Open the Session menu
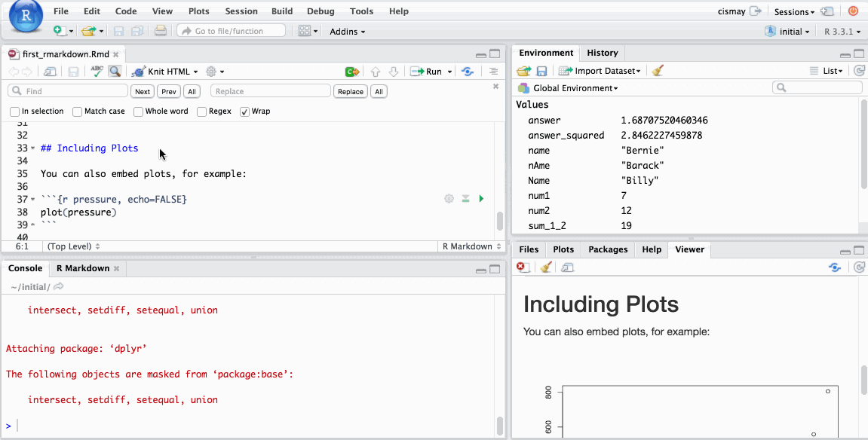Viewport: 868px width, 440px height. click(241, 11)
